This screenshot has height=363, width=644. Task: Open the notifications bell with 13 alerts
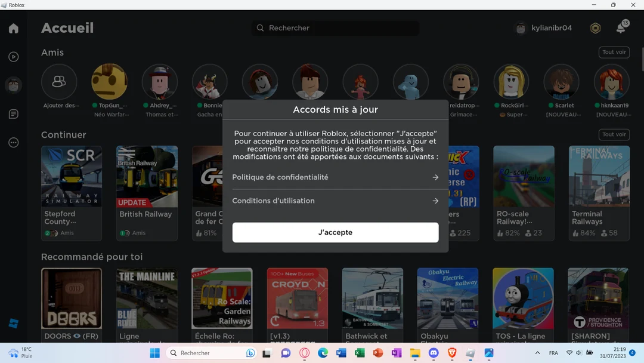pos(621,27)
